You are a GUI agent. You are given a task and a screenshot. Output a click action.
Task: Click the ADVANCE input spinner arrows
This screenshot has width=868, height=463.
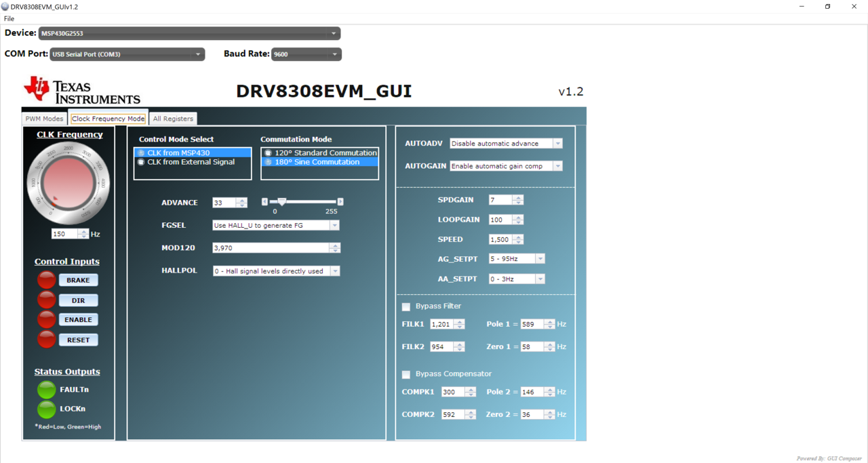click(x=241, y=203)
